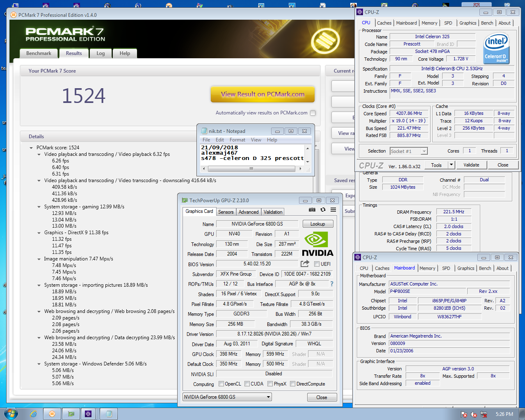Click the Close button in GPU-Z
Screen dimensions: 525x420
(x=322, y=397)
